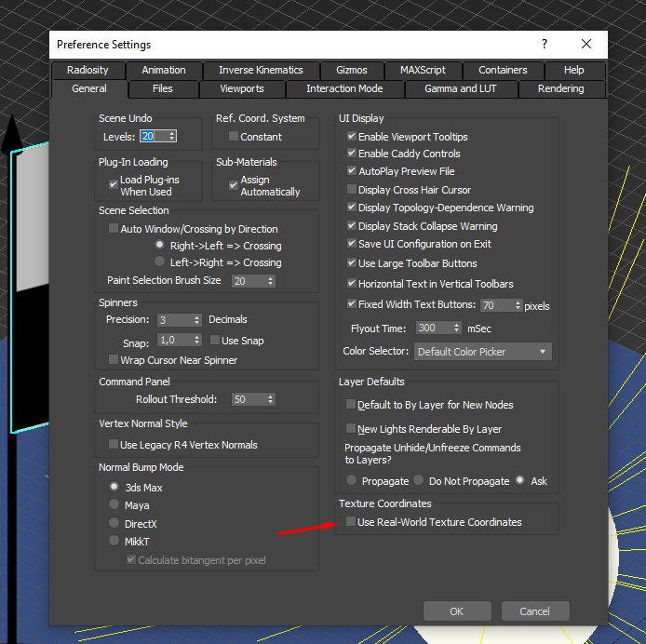Toggle Display Stack Collapse Warning
Screen dimensions: 646x644
352,225
